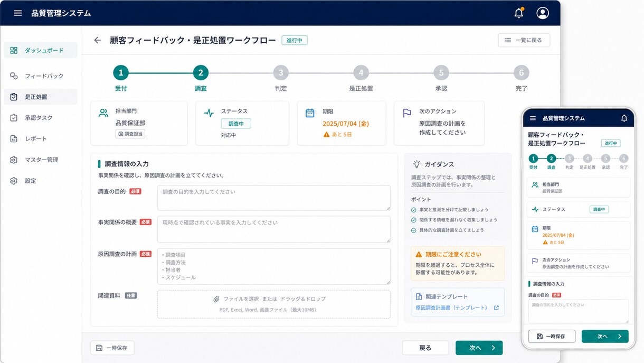Click the ガイダンス lightbulb icon

pos(416,164)
